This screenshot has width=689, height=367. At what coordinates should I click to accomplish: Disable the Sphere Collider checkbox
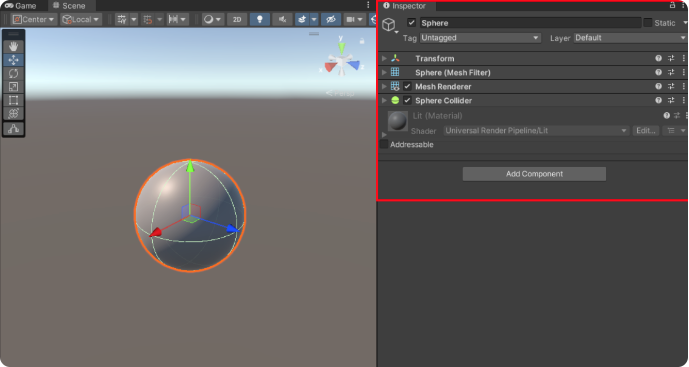click(x=407, y=100)
